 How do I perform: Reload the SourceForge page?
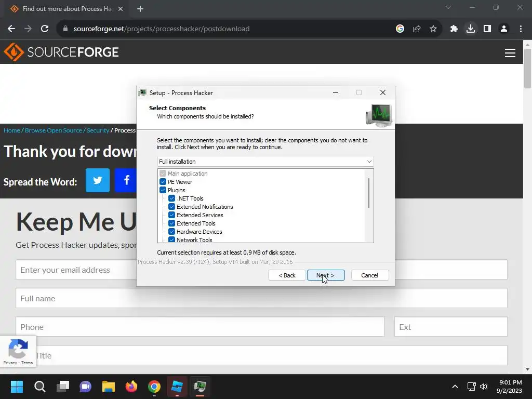pyautogui.click(x=45, y=29)
